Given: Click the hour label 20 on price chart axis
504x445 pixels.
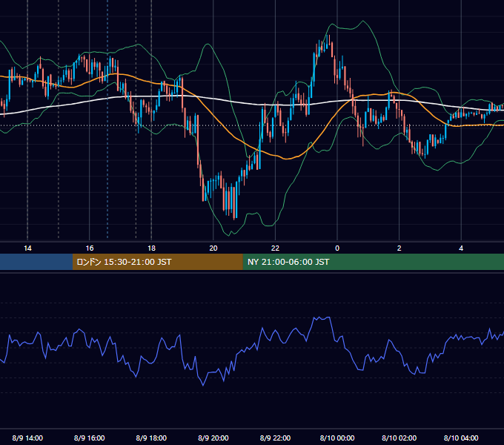Looking at the screenshot, I should click(x=213, y=248).
